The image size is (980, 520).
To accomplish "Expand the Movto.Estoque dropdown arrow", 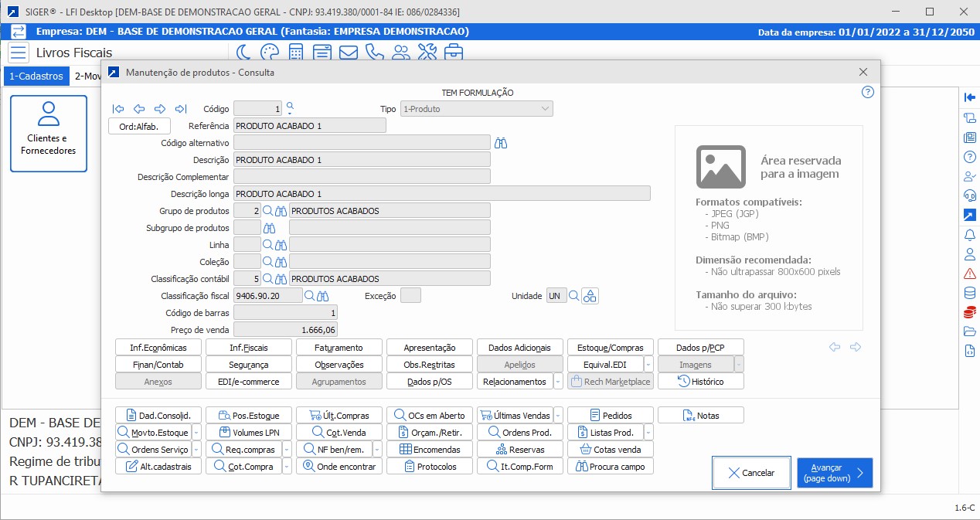I will click(x=196, y=433).
